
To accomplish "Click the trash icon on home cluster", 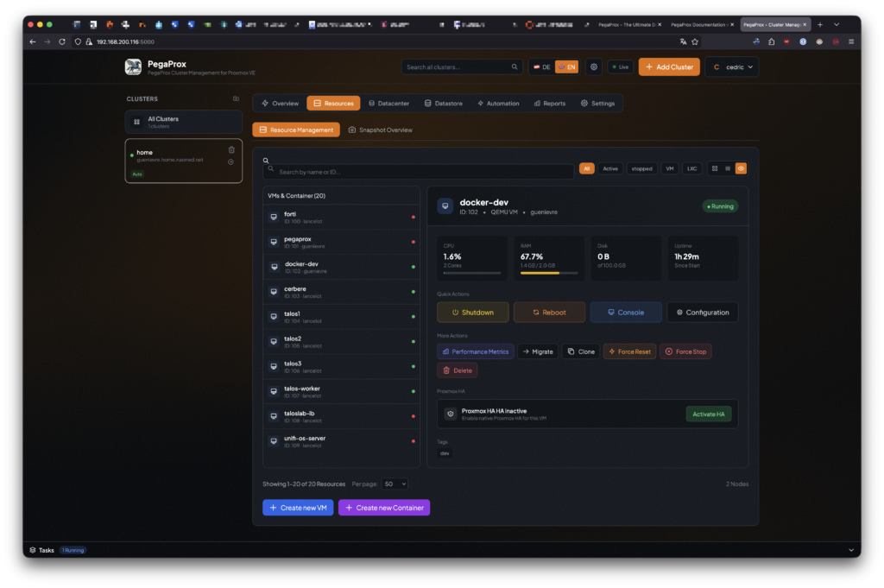I will pos(231,150).
